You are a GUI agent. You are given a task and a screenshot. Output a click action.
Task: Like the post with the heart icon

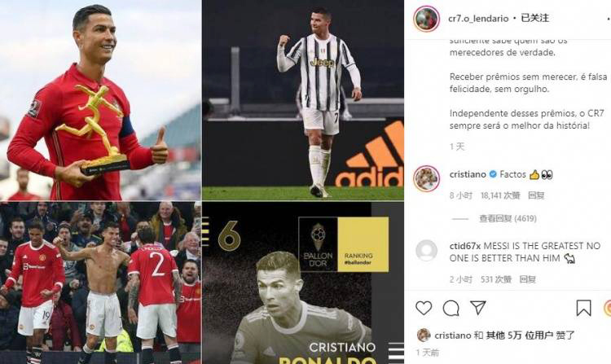click(424, 308)
